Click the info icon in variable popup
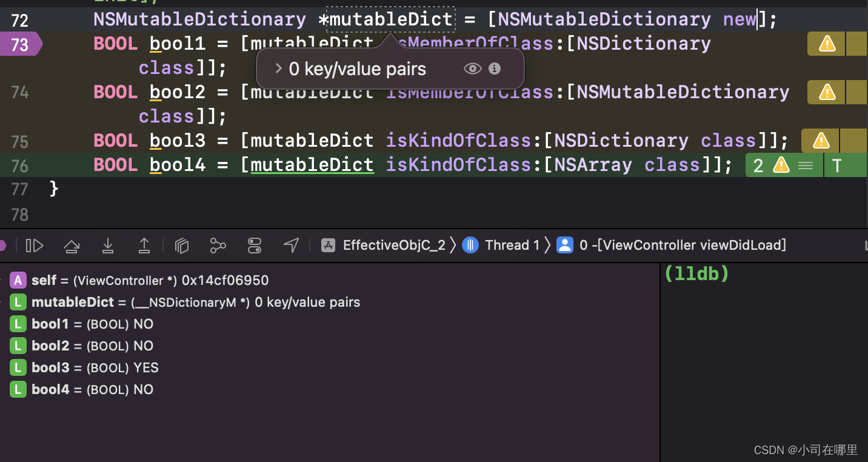Image resolution: width=868 pixels, height=462 pixels. [495, 69]
